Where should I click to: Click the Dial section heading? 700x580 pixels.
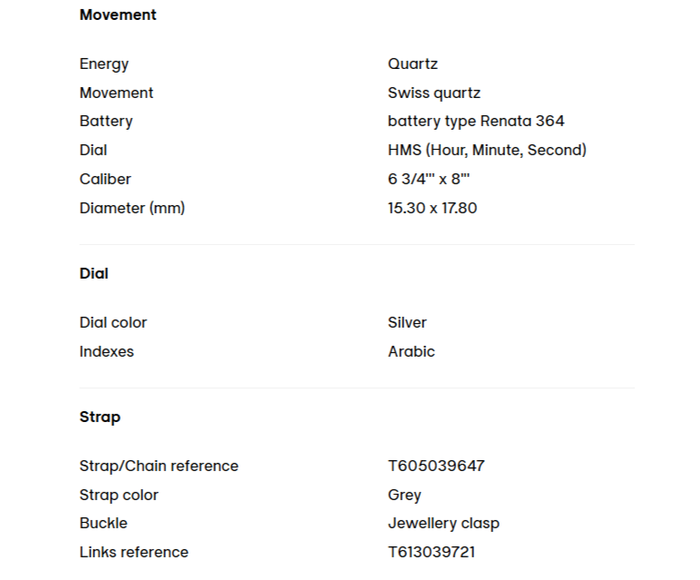pos(94,273)
